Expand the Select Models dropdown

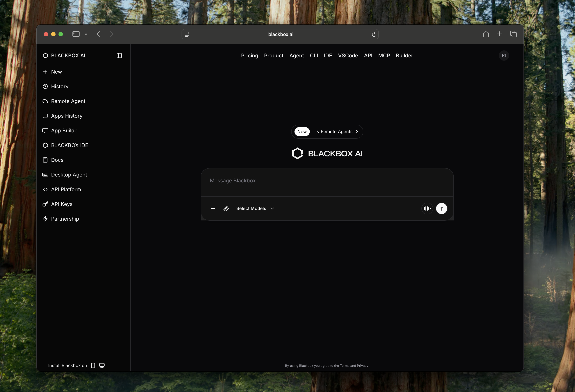coord(255,209)
